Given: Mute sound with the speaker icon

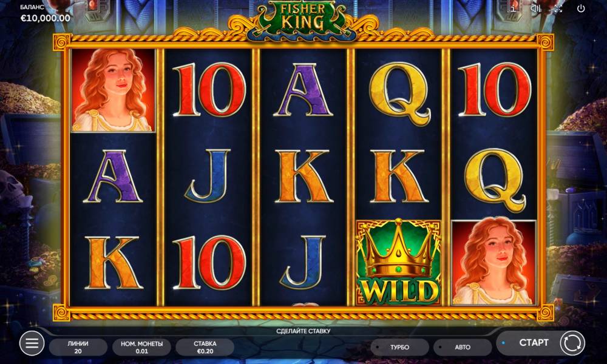Looking at the screenshot, I should click(x=536, y=8).
